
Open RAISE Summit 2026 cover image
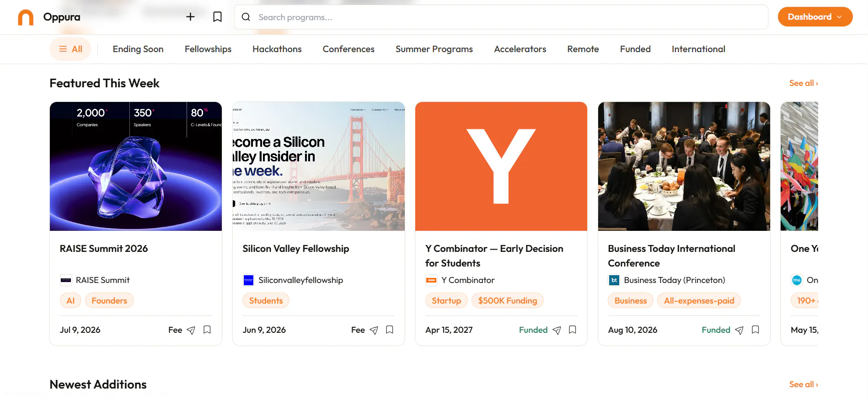coord(136,166)
